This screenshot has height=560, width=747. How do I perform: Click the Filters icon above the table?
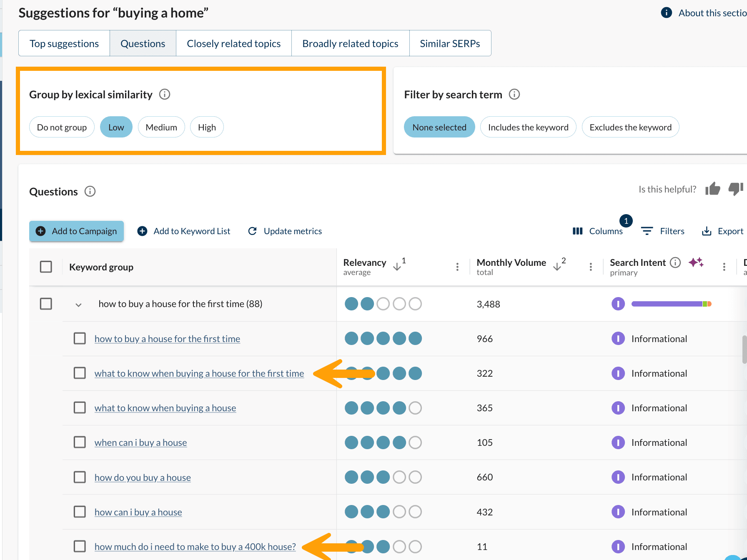click(647, 231)
